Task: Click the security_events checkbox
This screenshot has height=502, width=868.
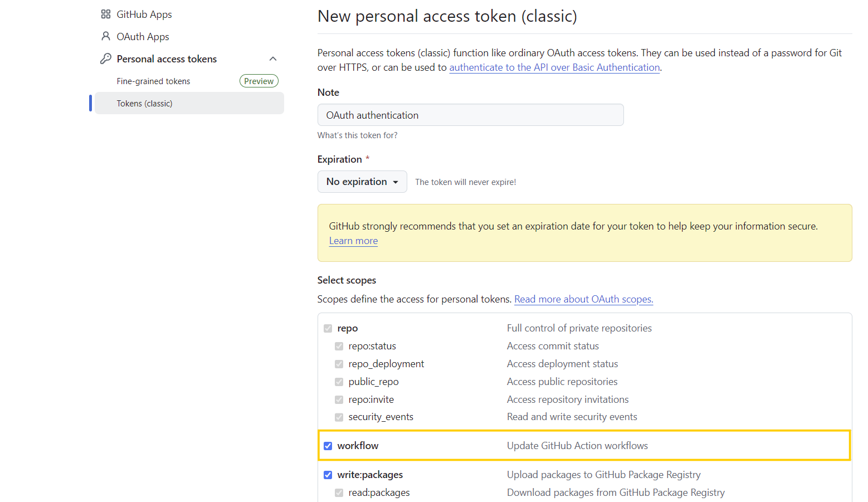Action: [x=339, y=417]
